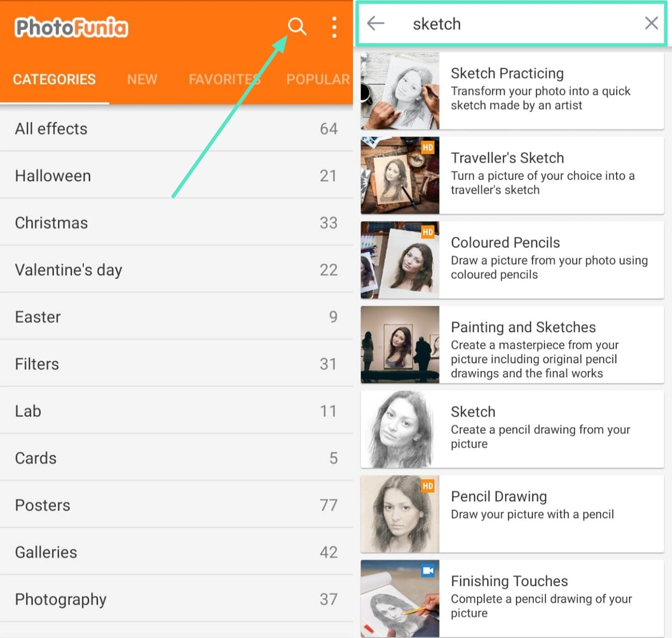Tap the PhotoFunia logo
The width and height of the screenshot is (672, 638).
pos(71,27)
